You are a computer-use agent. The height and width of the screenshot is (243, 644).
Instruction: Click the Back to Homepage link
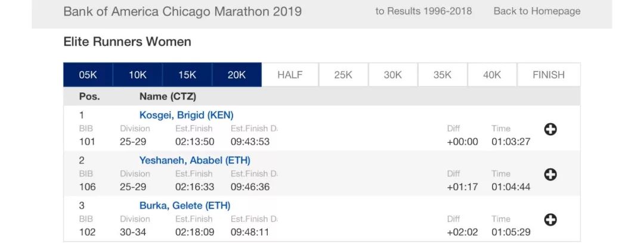point(537,11)
